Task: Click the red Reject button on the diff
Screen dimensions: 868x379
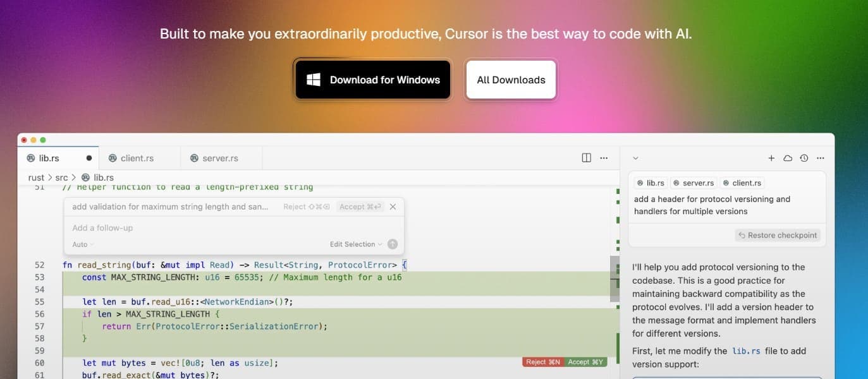Action: pyautogui.click(x=543, y=362)
